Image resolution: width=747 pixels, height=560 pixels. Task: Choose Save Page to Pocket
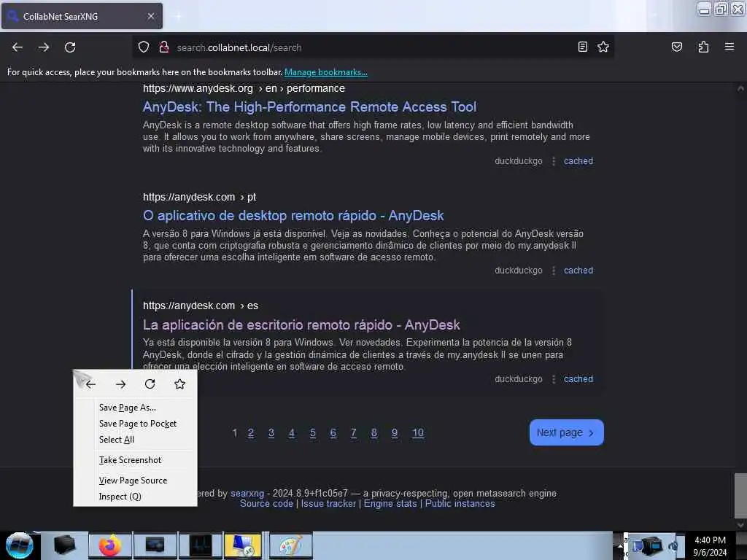click(135, 424)
